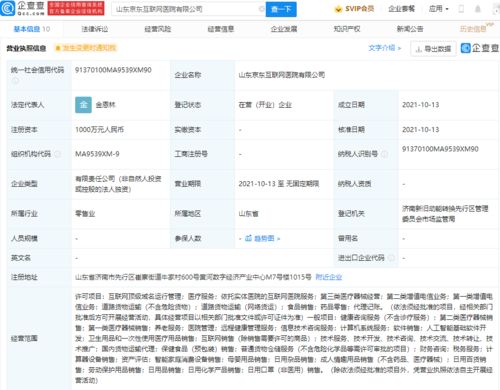Click the SVIP crown icon
This screenshot has width=500, height=390.
click(338, 9)
